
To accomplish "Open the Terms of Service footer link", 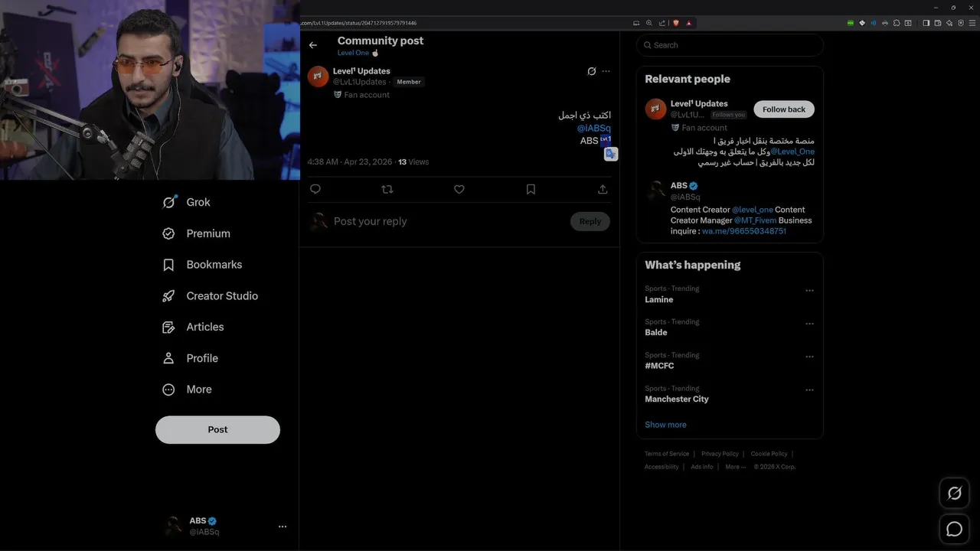I will 667,454.
